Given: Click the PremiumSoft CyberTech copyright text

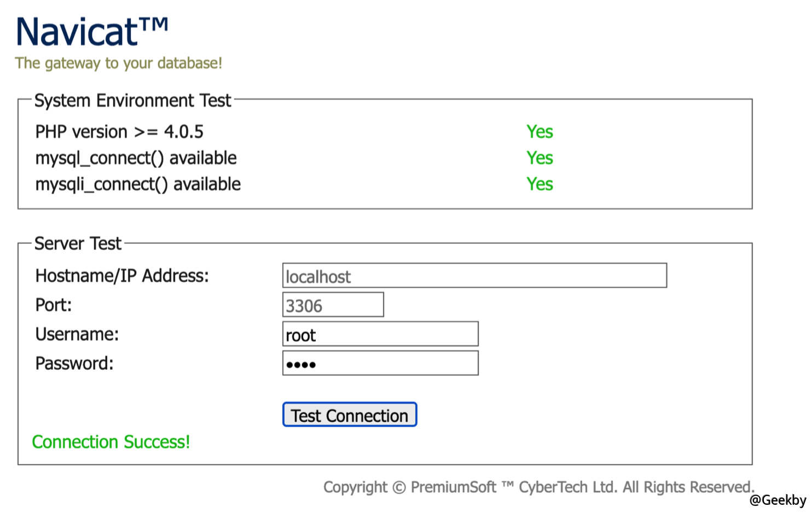Looking at the screenshot, I should click(x=538, y=487).
